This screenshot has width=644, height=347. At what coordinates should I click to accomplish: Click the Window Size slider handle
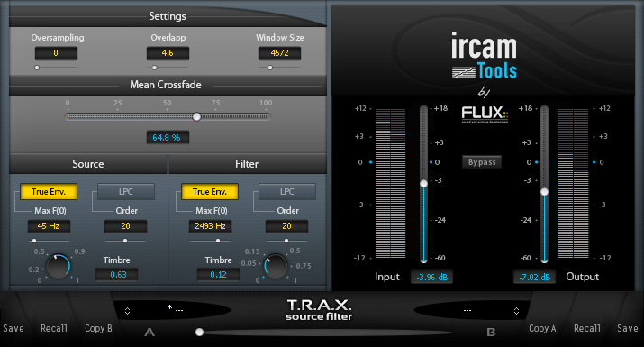pos(270,68)
